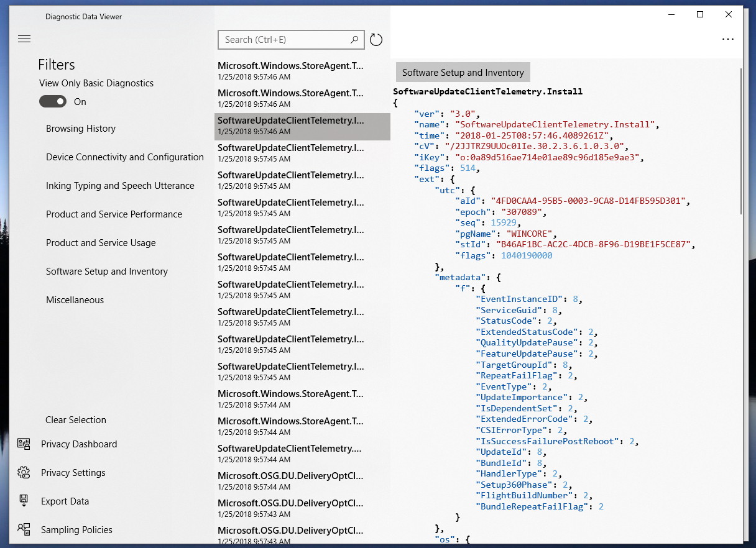Filter by Browsing History
Screen dimensions: 756x548
coord(81,129)
